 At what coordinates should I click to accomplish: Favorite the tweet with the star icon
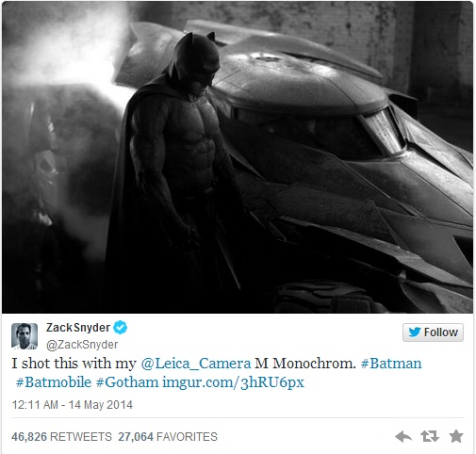click(x=456, y=436)
